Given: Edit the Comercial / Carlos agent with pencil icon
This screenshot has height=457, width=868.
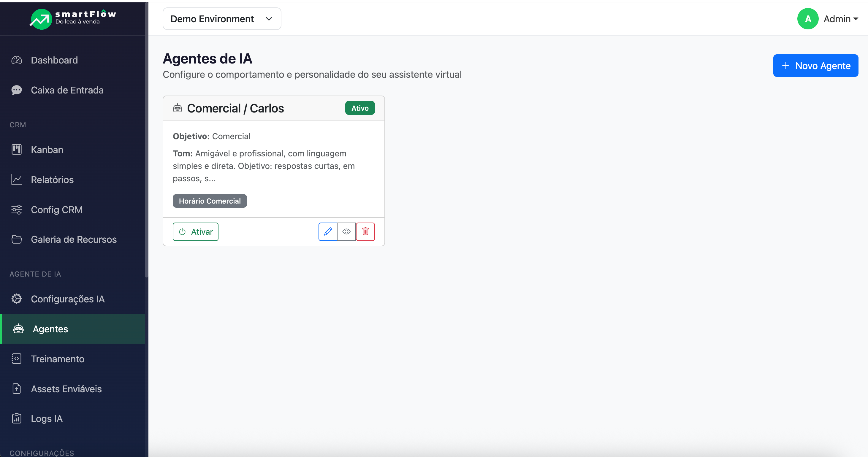Looking at the screenshot, I should coord(327,232).
